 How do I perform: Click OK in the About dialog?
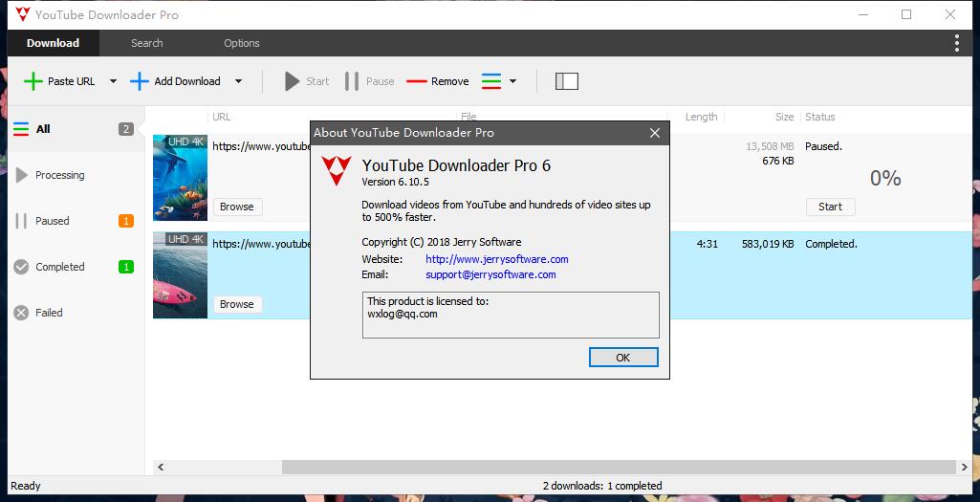623,358
